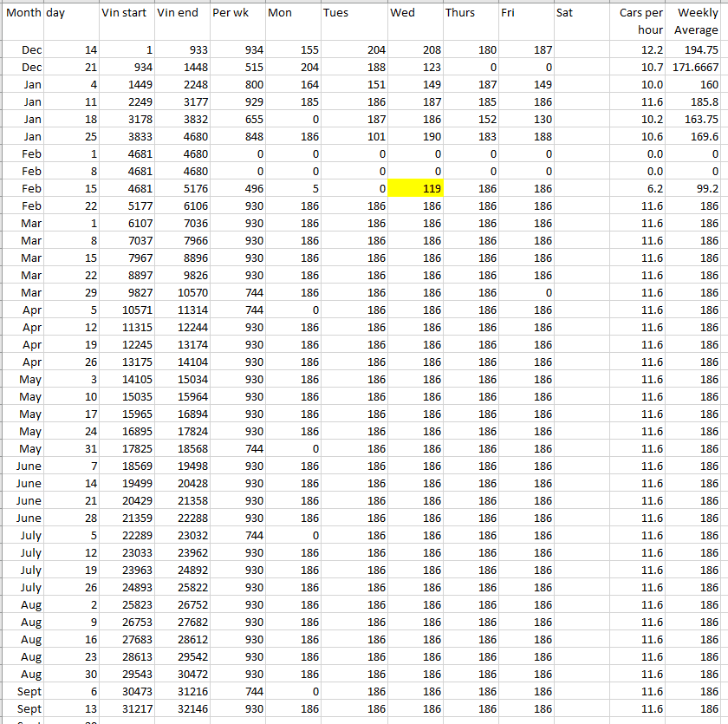Select the 'Cars per hour' header cell
Image resolution: width=728 pixels, height=724 pixels.
pyautogui.click(x=638, y=21)
